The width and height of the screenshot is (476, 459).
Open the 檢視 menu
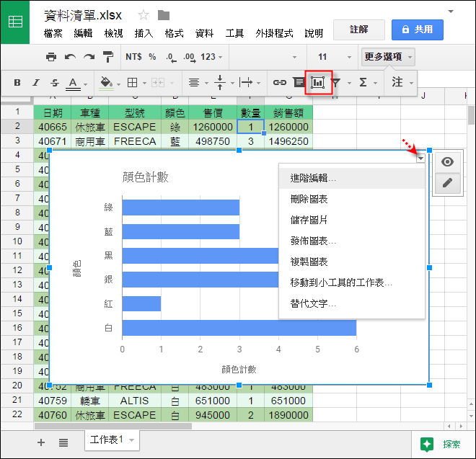(113, 33)
